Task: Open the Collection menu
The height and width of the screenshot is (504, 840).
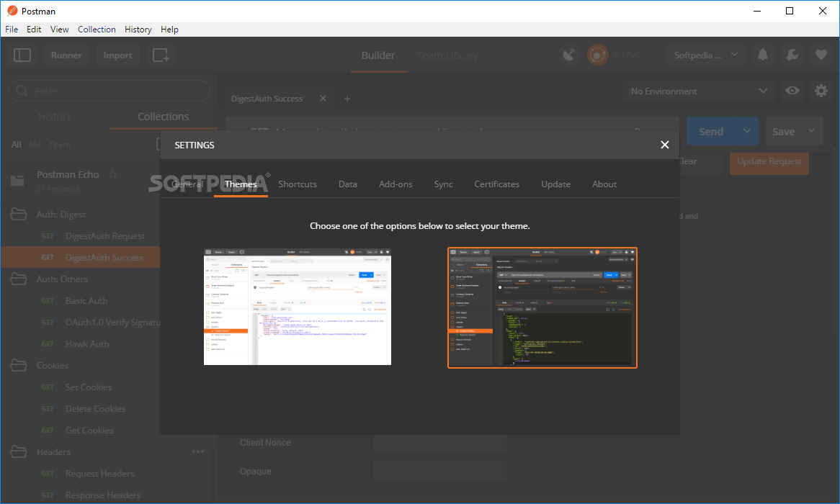Action: tap(97, 30)
